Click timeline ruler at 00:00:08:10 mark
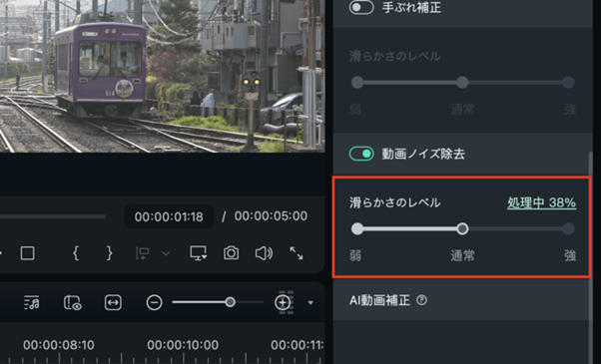 click(x=58, y=345)
